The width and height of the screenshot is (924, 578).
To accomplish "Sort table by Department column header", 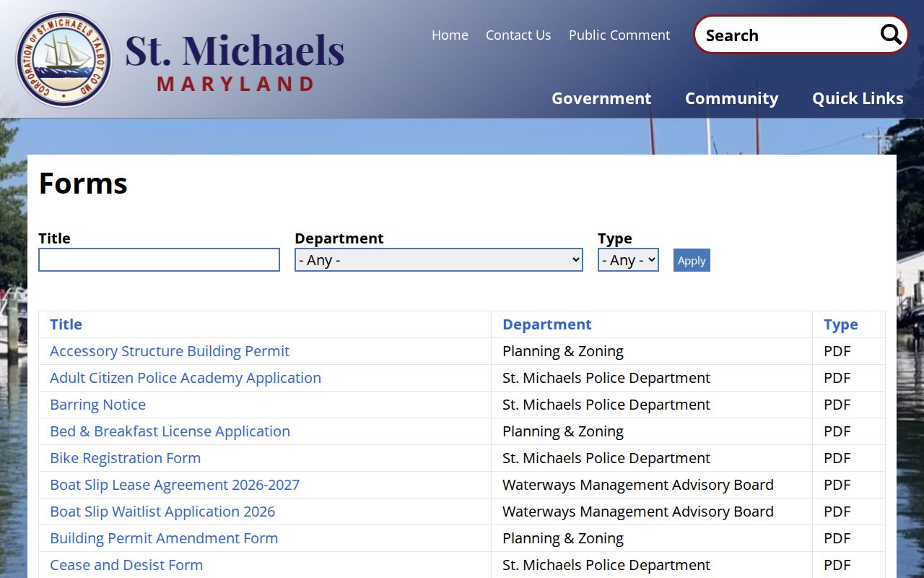I will [546, 324].
